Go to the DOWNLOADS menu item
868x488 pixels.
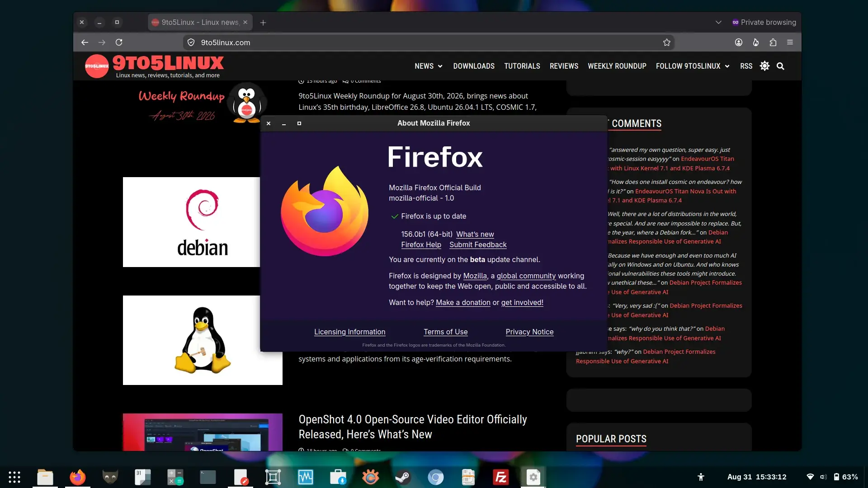(x=474, y=66)
